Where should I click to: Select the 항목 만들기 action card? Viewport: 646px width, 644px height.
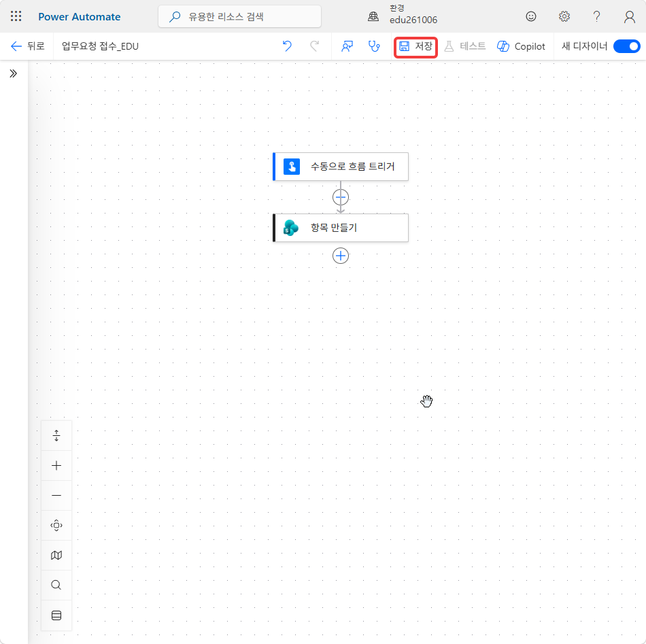(x=341, y=227)
